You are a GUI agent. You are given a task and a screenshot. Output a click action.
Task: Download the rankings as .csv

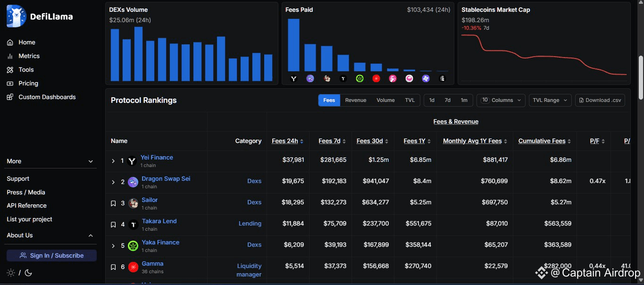click(x=600, y=100)
